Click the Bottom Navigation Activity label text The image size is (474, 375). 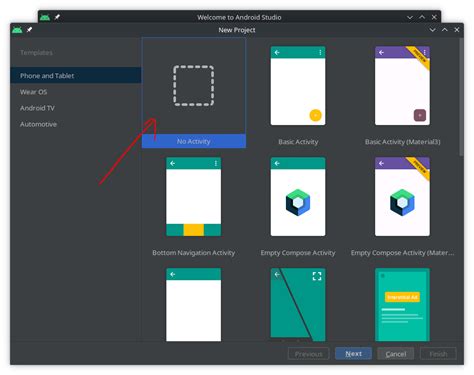coord(194,253)
